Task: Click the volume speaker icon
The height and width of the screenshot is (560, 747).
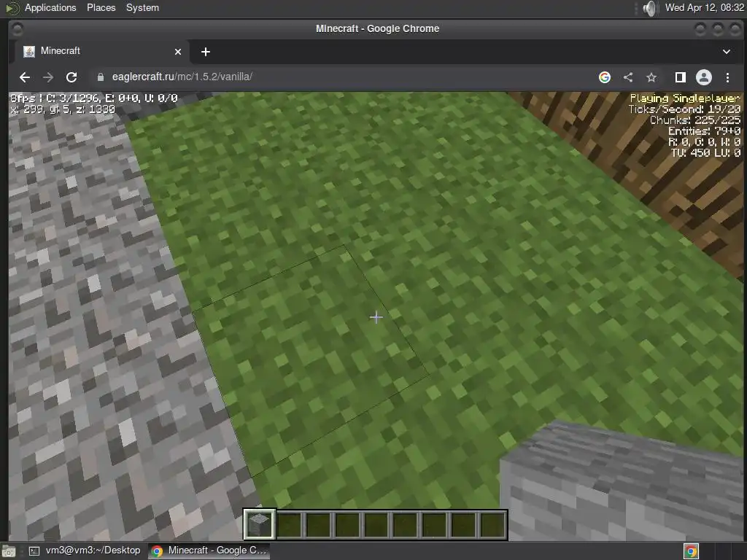Action: tap(649, 8)
